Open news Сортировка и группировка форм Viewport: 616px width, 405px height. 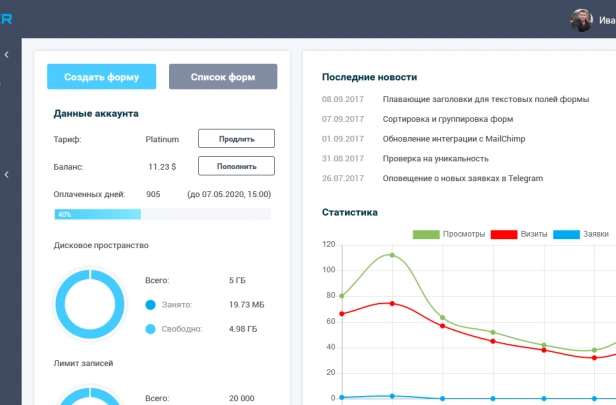click(x=448, y=119)
